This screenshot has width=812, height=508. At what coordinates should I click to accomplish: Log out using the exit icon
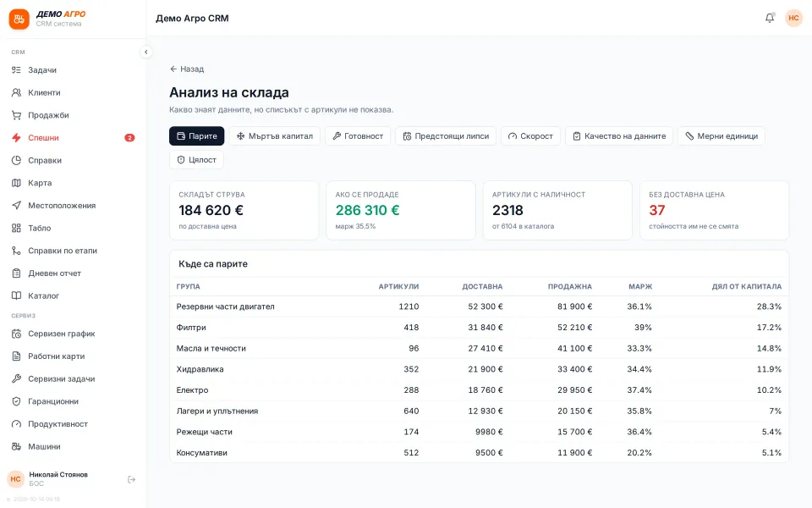pyautogui.click(x=132, y=479)
